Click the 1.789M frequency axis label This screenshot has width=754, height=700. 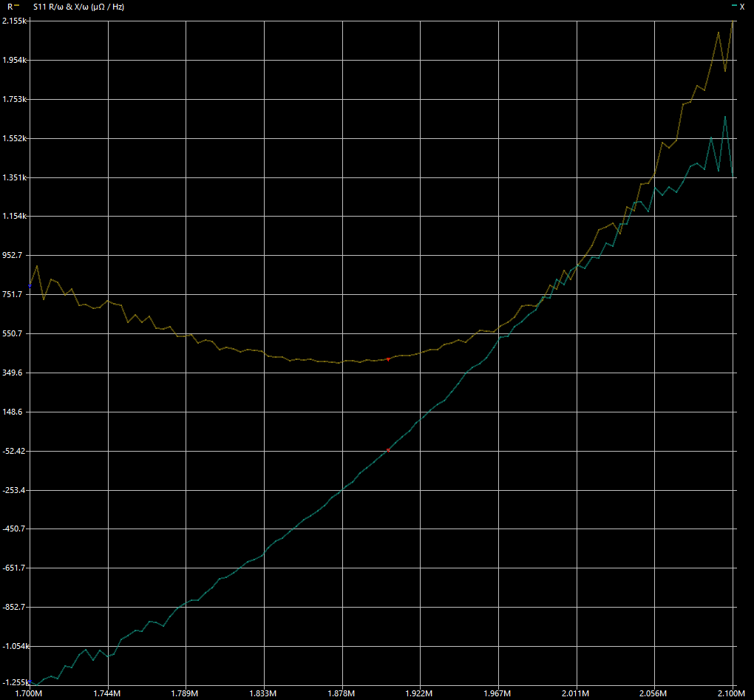point(186,694)
